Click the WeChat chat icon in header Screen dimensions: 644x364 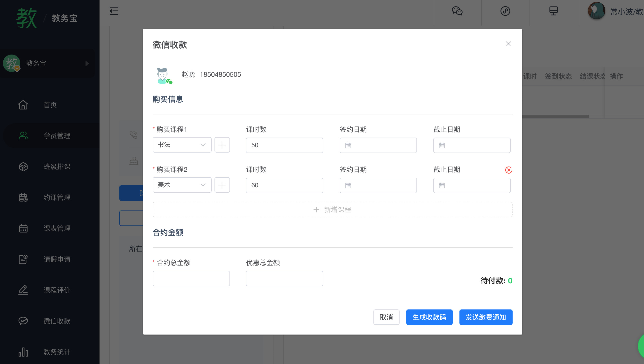pos(457,11)
